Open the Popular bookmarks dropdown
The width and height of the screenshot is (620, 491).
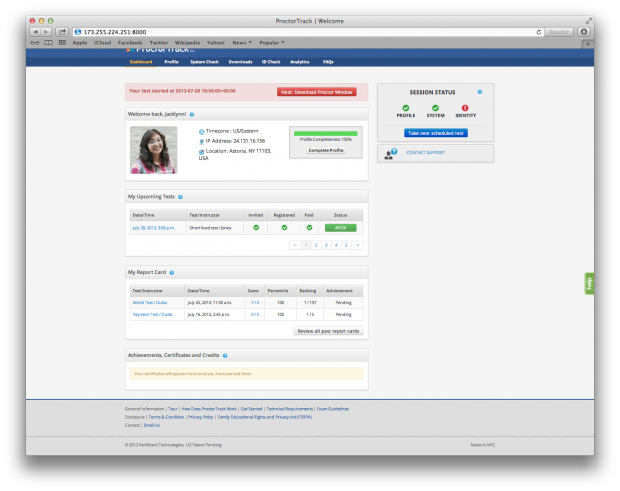click(x=269, y=43)
